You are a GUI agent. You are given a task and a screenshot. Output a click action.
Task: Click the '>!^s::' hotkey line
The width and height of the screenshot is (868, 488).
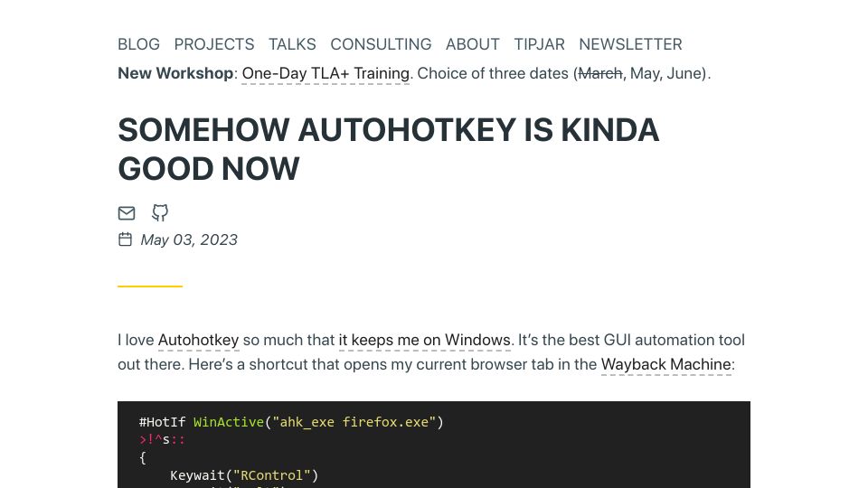[162, 440]
